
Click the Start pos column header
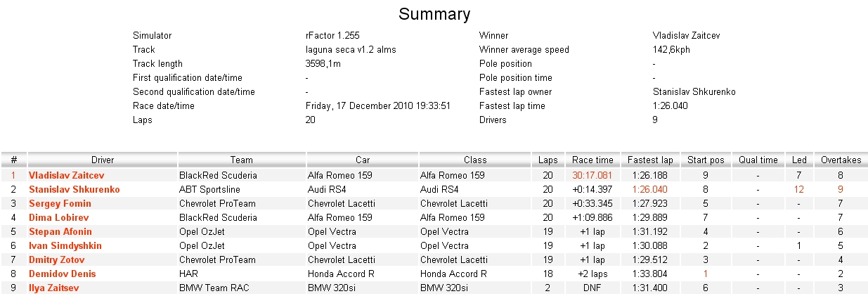705,160
